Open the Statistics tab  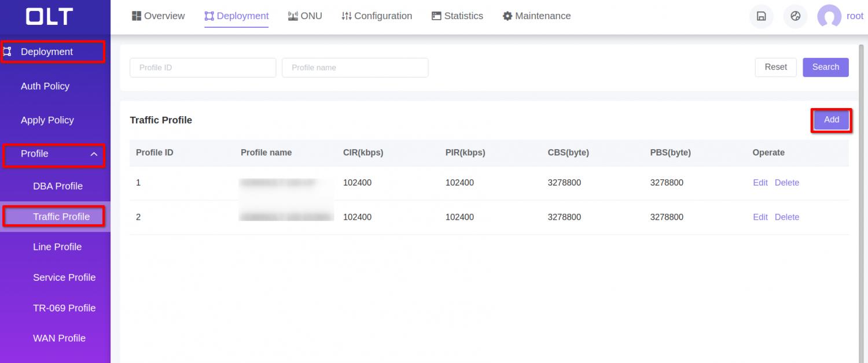[457, 16]
